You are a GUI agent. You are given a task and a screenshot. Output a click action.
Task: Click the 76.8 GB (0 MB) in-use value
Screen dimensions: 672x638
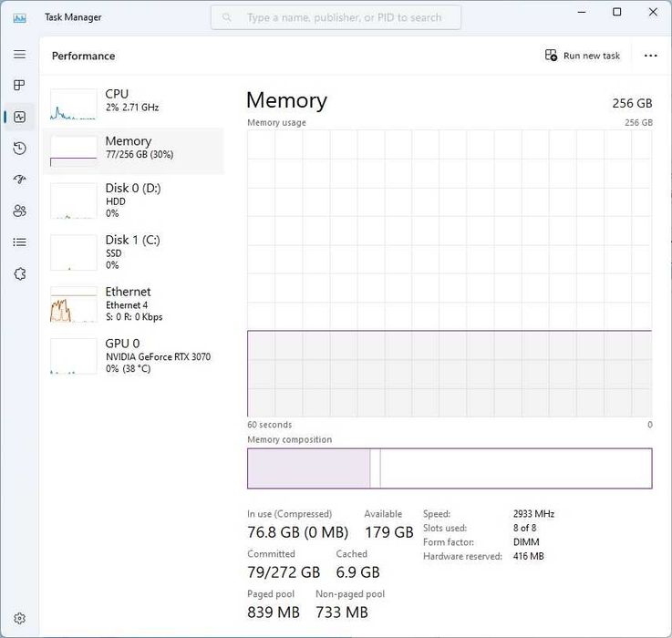(298, 532)
